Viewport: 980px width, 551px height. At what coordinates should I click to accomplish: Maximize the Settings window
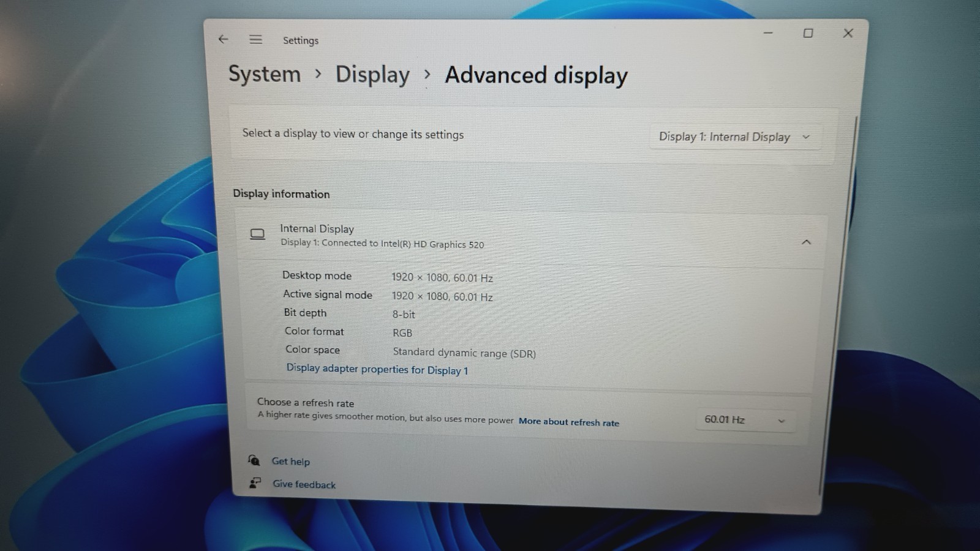click(808, 33)
